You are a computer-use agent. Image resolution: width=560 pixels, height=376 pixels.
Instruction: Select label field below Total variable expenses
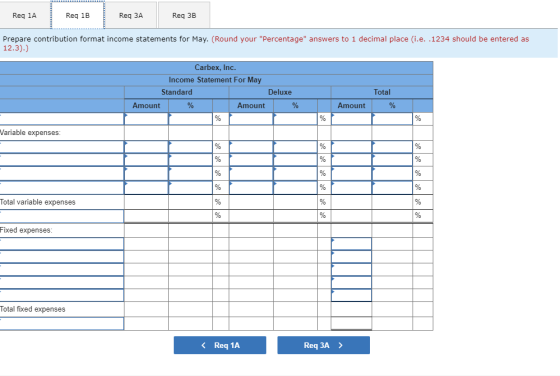pyautogui.click(x=62, y=216)
